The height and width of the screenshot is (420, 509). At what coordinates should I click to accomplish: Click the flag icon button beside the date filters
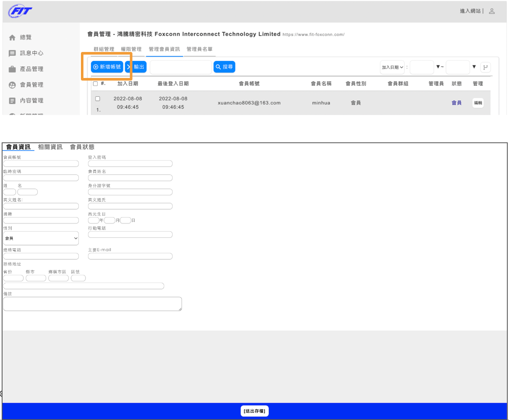coord(486,67)
